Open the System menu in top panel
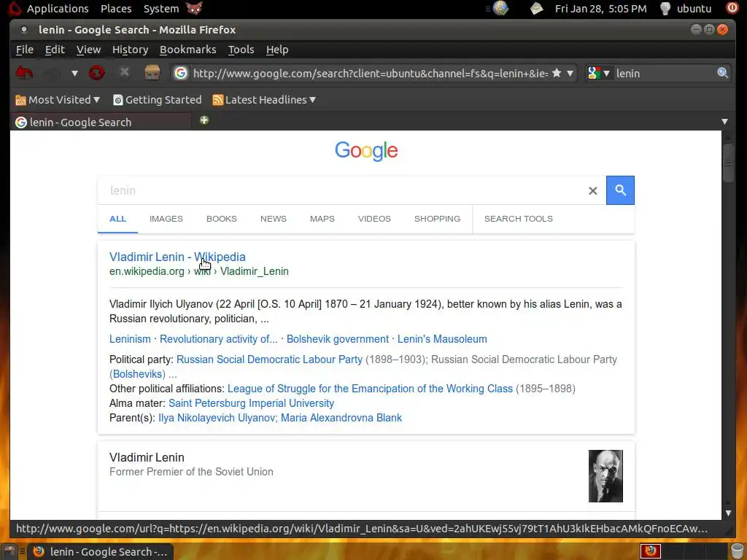This screenshot has height=560, width=747. click(x=161, y=9)
